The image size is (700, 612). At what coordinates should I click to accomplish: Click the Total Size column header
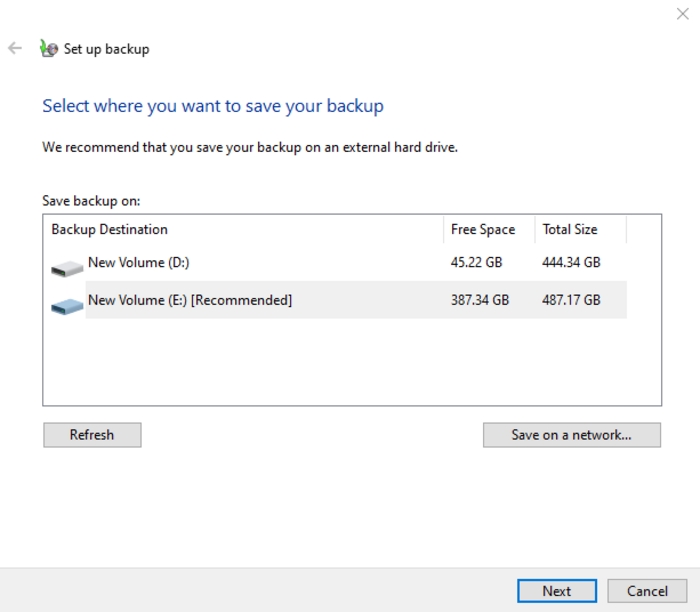coord(570,229)
